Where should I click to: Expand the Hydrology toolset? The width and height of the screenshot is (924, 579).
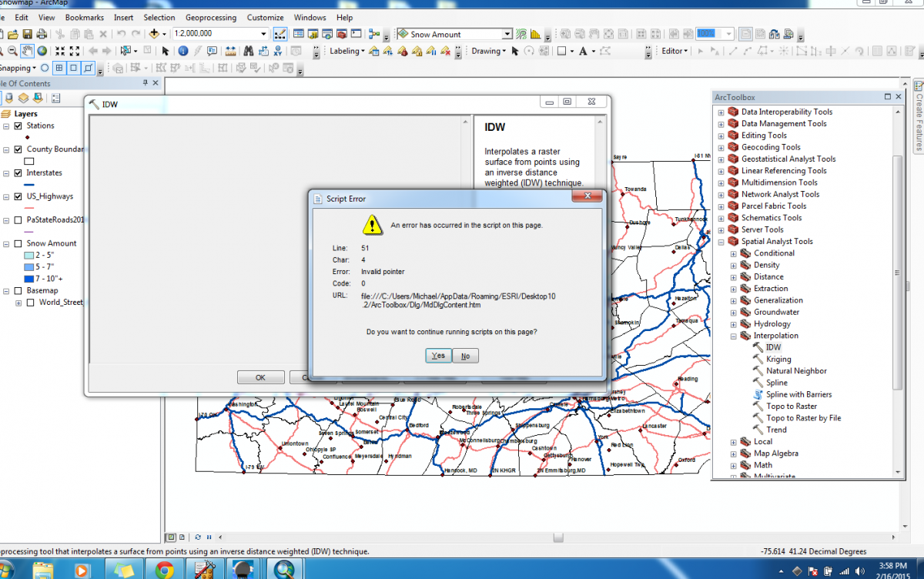733,324
